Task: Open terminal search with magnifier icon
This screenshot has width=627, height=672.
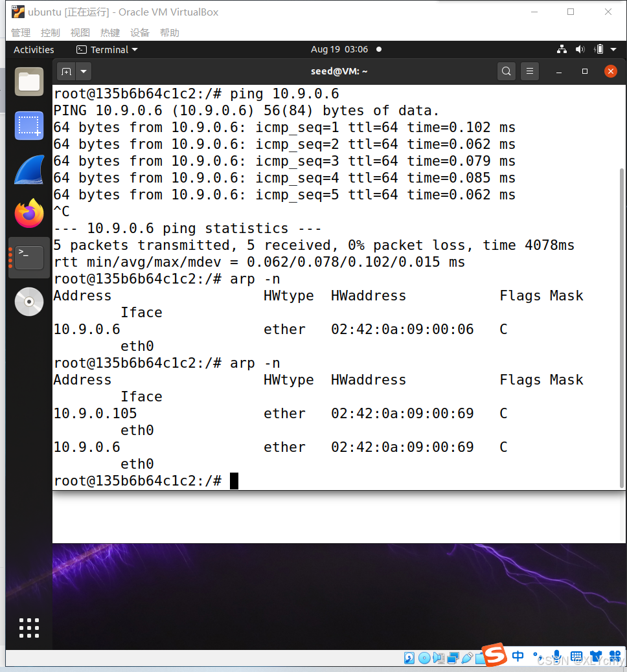Action: click(506, 71)
